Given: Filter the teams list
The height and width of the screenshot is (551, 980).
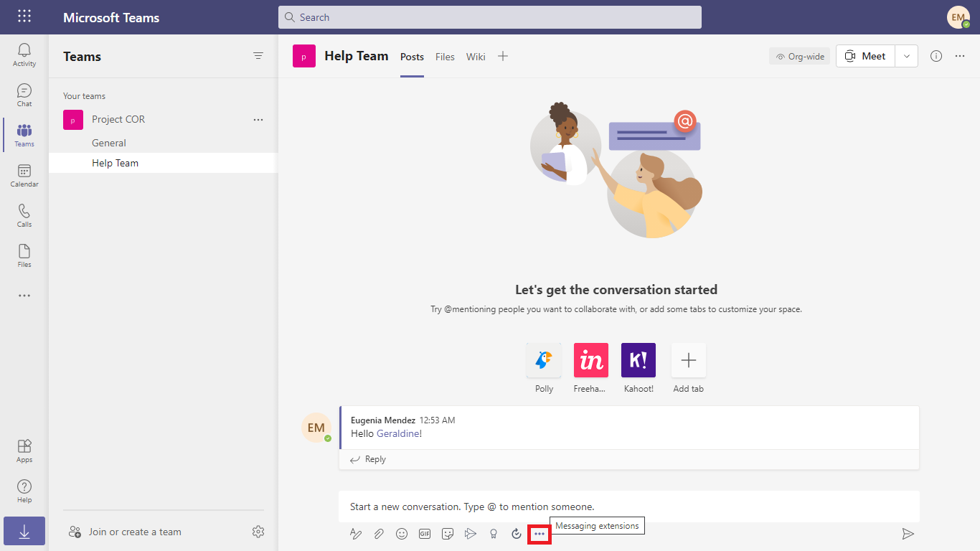Looking at the screenshot, I should click(x=258, y=56).
